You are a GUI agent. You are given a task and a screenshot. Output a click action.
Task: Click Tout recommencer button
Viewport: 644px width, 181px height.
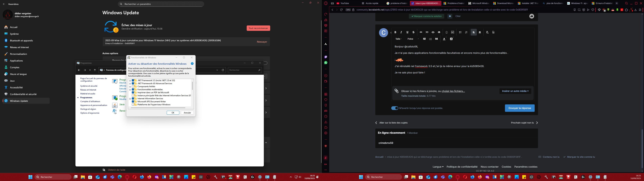[258, 28]
